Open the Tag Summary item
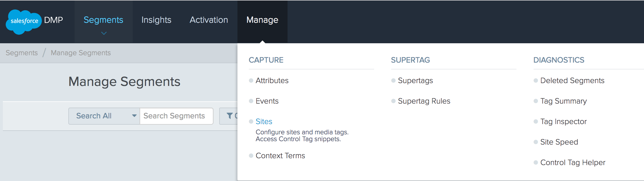644x181 pixels. pos(563,101)
